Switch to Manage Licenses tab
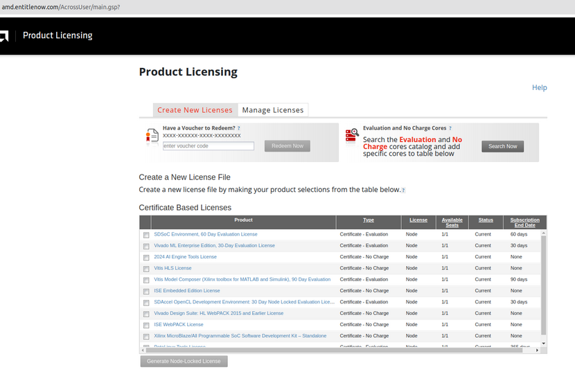The image size is (575, 392). [273, 110]
